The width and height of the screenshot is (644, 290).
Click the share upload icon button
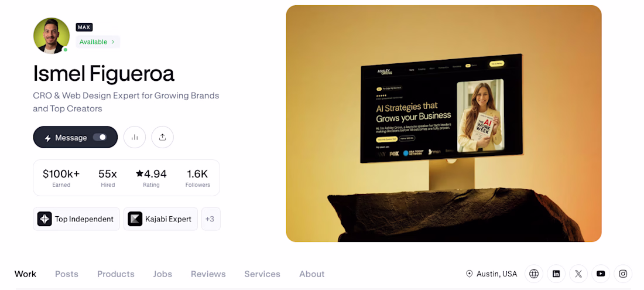tap(162, 137)
